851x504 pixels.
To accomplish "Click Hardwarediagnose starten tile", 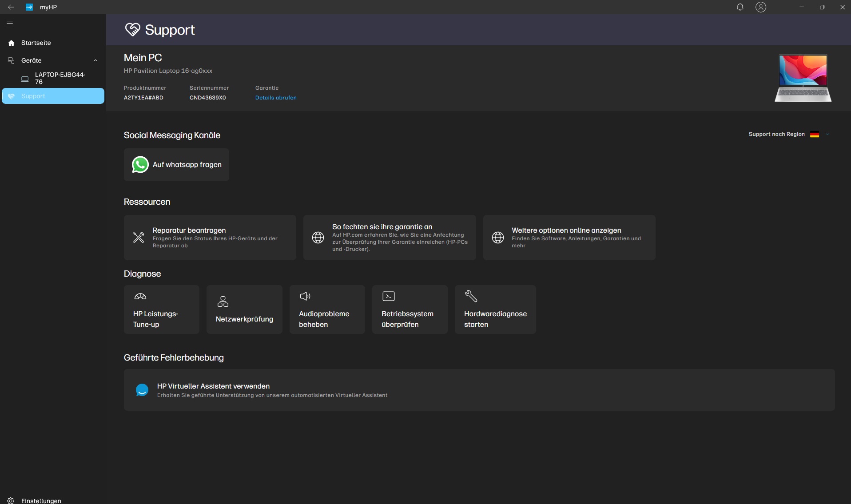I will click(x=495, y=310).
